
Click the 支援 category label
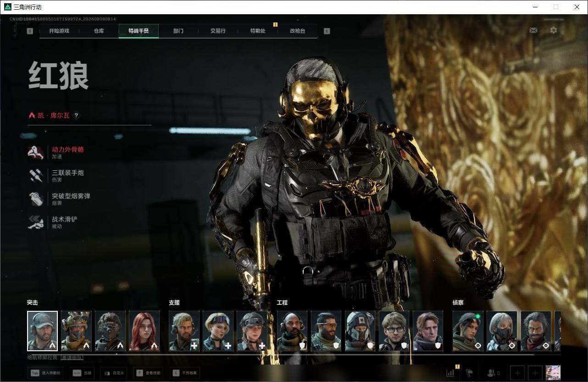[x=174, y=303]
